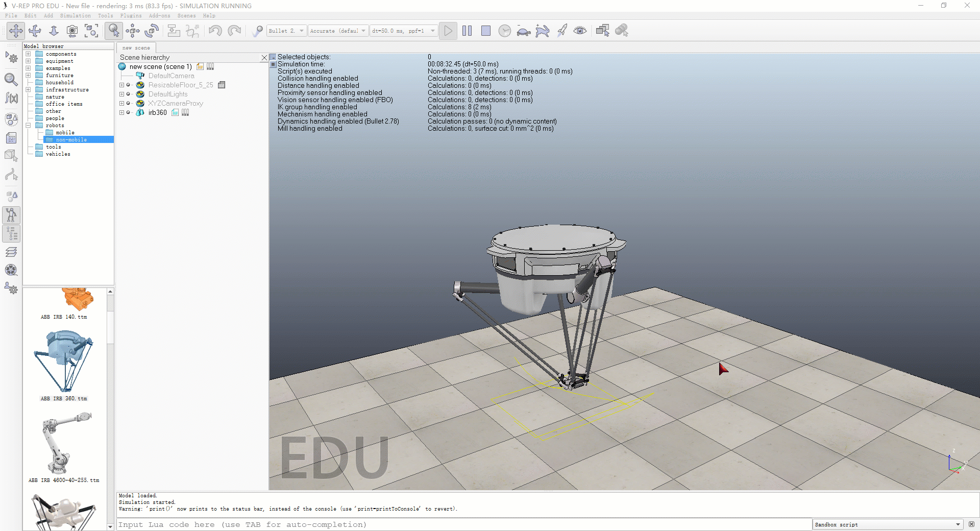Open the page selector icon
Screen dimensions: 980x531
tap(603, 31)
